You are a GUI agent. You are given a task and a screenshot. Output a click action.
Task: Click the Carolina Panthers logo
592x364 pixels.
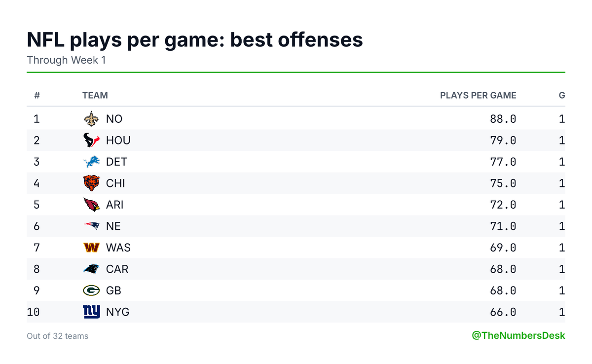coord(91,269)
